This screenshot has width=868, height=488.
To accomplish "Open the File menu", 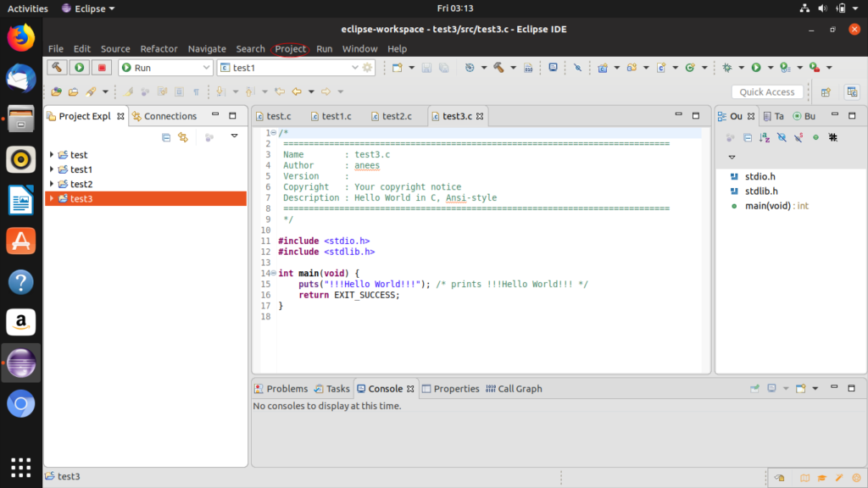I will pyautogui.click(x=56, y=48).
